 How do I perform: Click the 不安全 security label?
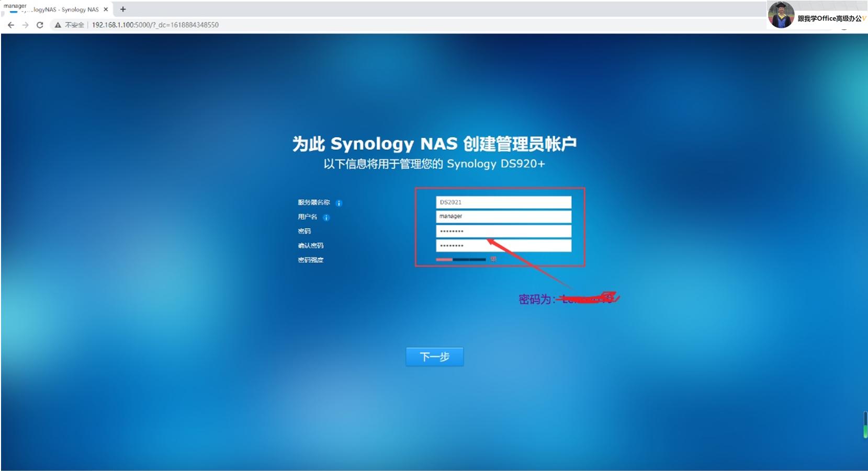pos(73,25)
